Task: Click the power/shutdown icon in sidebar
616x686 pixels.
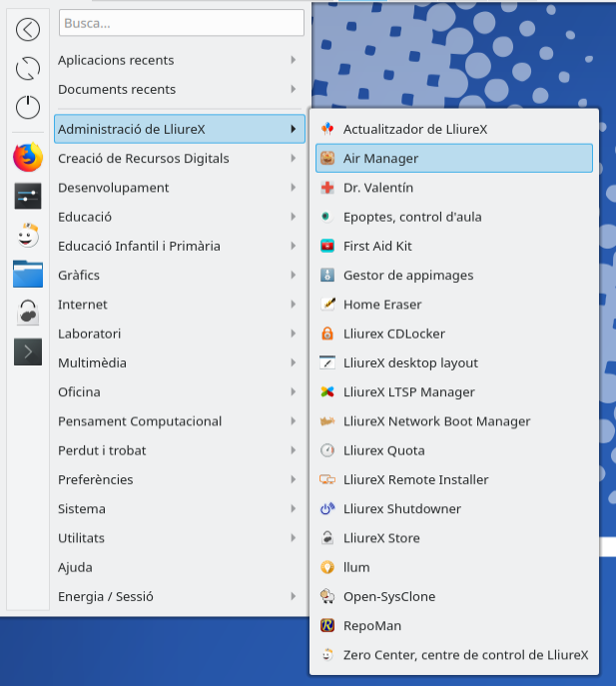Action: (28, 107)
